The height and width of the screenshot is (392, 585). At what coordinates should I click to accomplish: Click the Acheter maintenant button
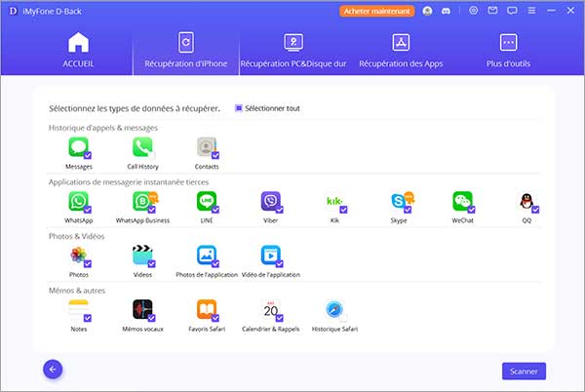pos(376,11)
